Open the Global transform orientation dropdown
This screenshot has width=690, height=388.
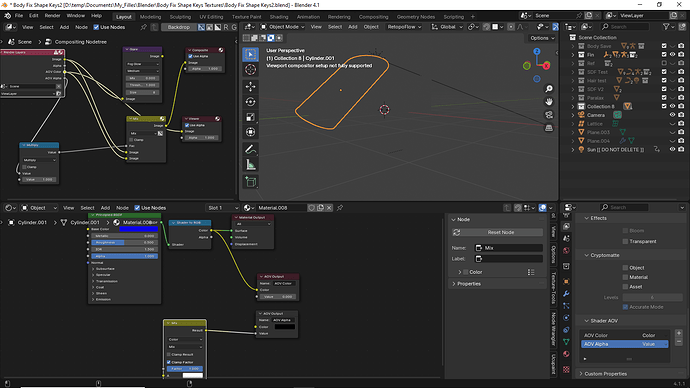(x=447, y=27)
